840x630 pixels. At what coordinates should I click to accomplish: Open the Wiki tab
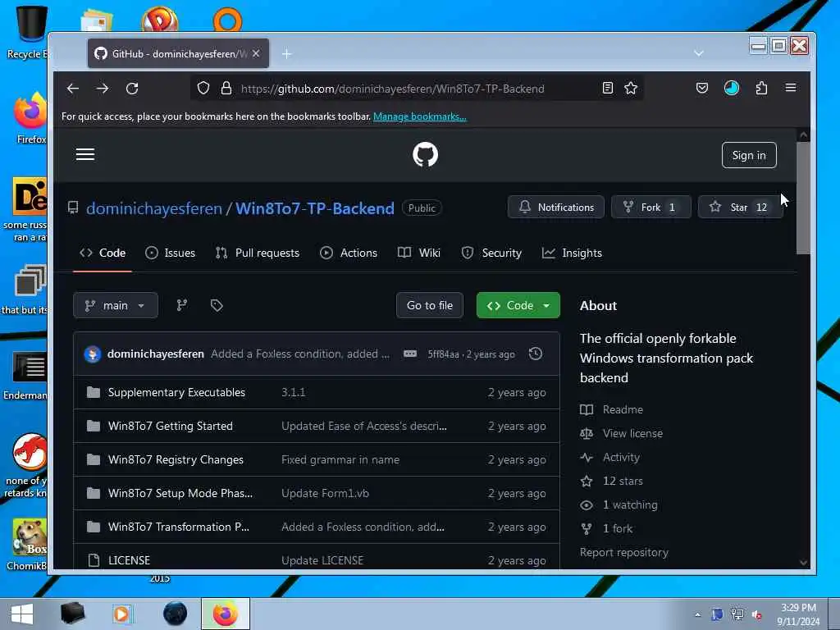tap(419, 253)
